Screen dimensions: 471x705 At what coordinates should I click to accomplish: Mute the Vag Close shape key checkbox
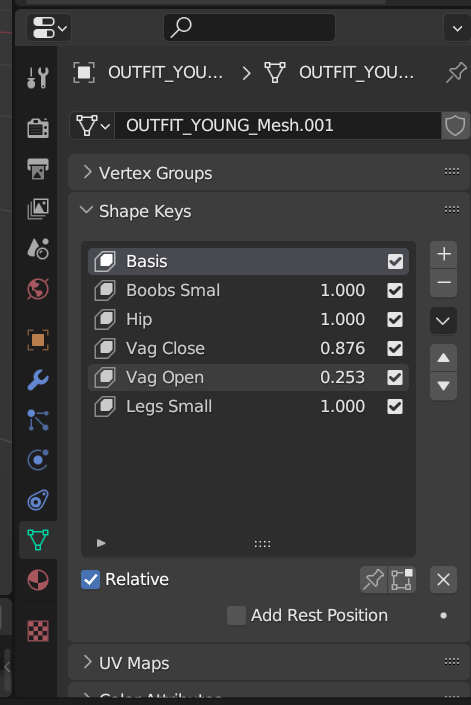tap(395, 348)
